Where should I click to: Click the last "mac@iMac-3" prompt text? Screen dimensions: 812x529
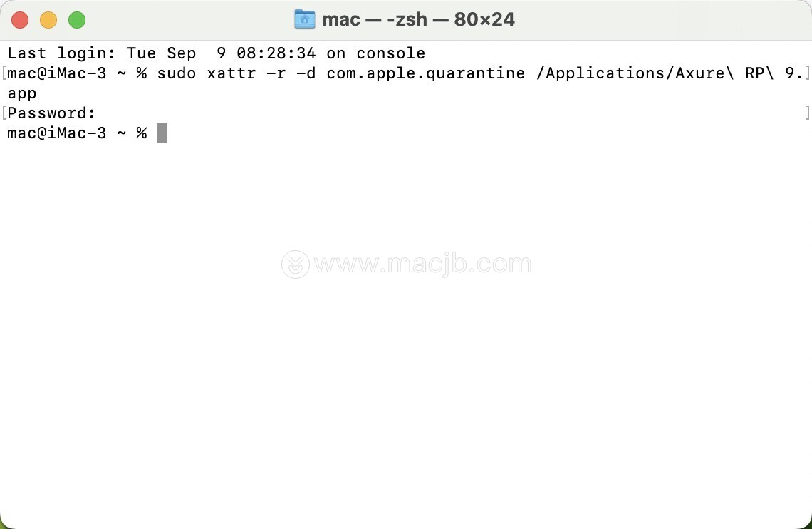coord(57,133)
